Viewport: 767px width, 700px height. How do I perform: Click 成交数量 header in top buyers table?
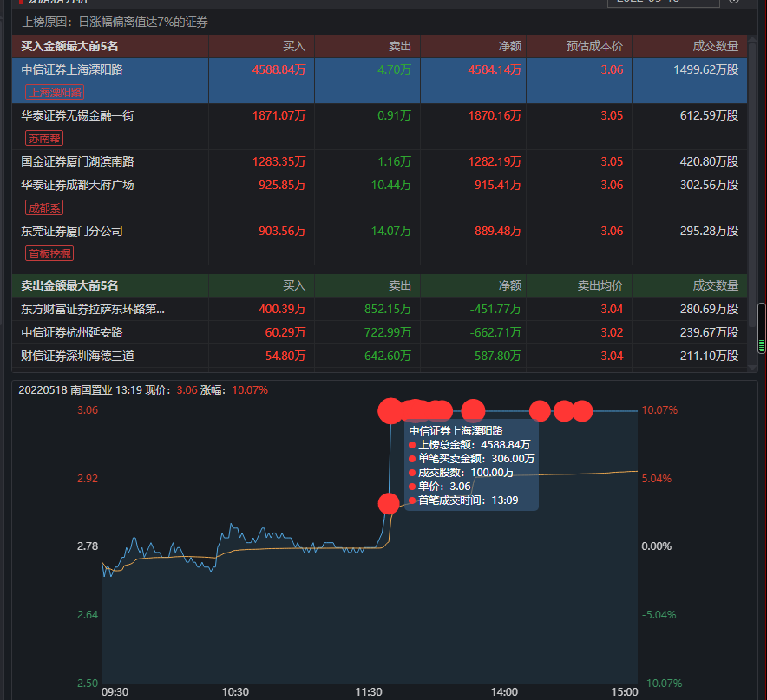(x=716, y=47)
